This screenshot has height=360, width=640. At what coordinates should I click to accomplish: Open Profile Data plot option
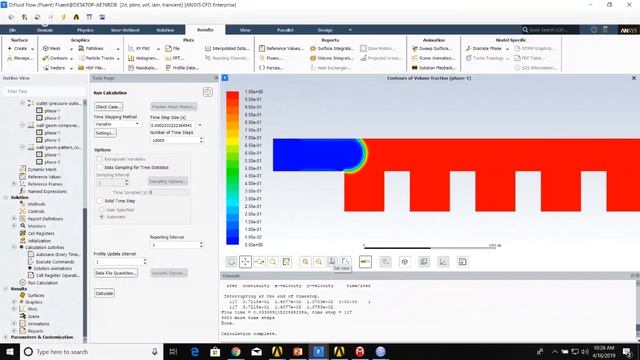click(x=182, y=68)
